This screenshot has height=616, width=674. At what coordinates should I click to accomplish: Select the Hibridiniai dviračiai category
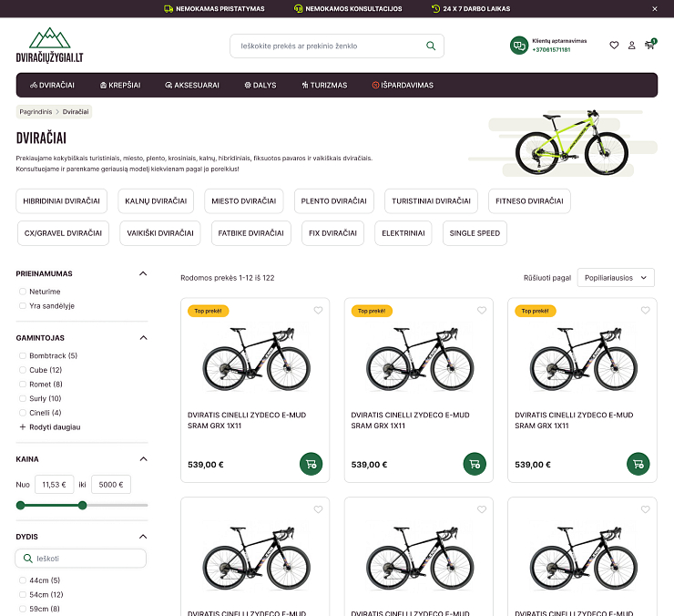pyautogui.click(x=61, y=200)
